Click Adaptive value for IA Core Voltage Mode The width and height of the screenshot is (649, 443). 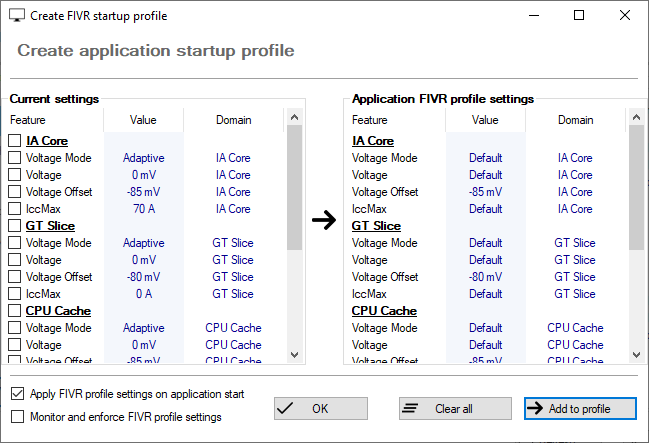tap(144, 158)
